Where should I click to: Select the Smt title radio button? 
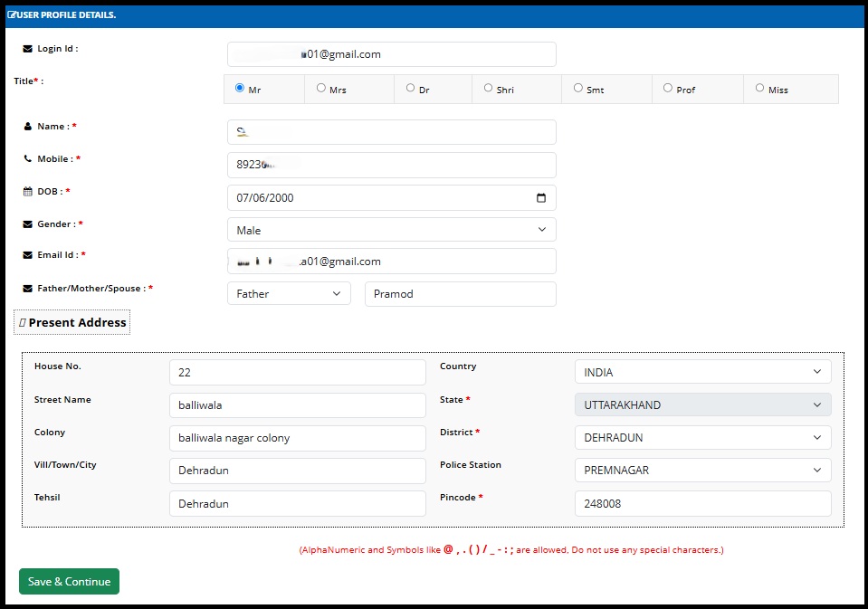tap(578, 88)
